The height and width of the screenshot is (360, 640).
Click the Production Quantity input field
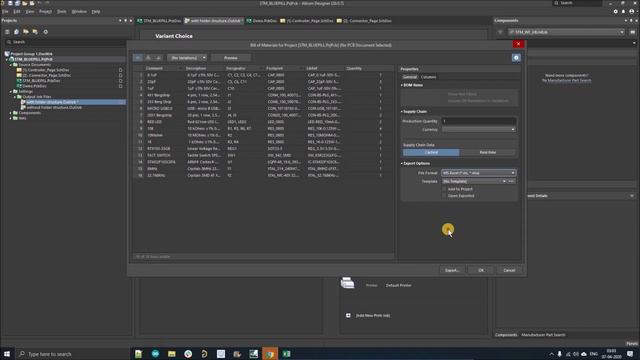coord(478,121)
